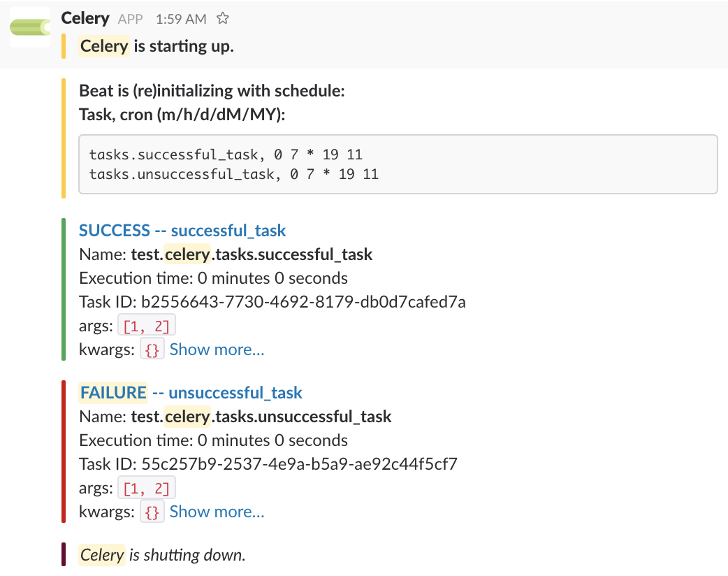Click the green bar of the SUCCESS attachment
Image resolution: width=728 pixels, height=576 pixels.
[x=64, y=289]
